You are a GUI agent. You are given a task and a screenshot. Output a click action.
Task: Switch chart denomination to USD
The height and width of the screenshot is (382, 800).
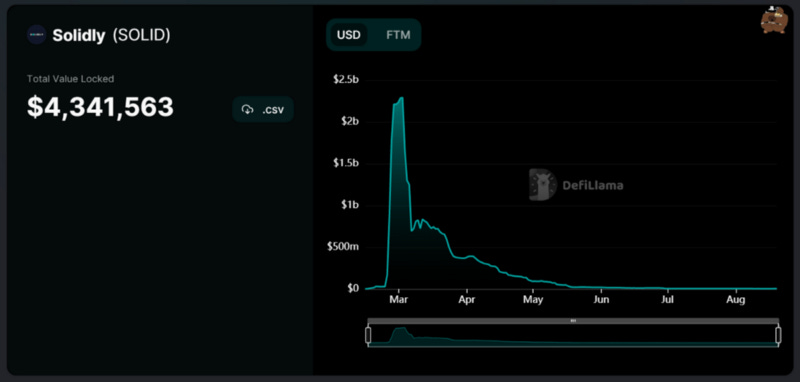(348, 35)
